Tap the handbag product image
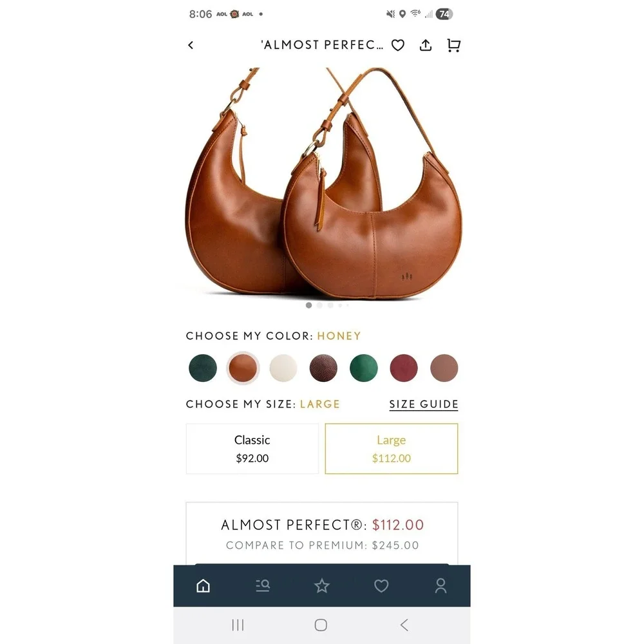This screenshot has width=644, height=644. tap(322, 183)
